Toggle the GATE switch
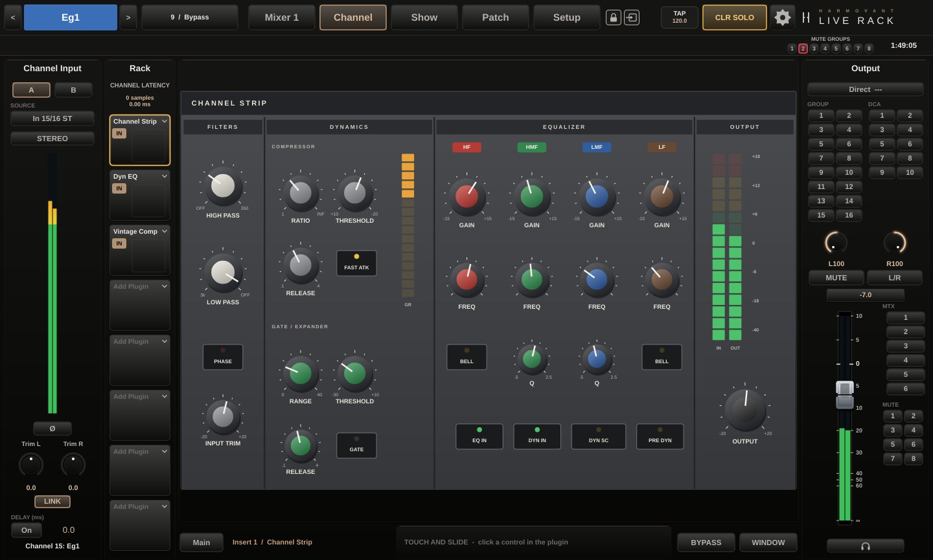933x560 pixels. point(356,445)
